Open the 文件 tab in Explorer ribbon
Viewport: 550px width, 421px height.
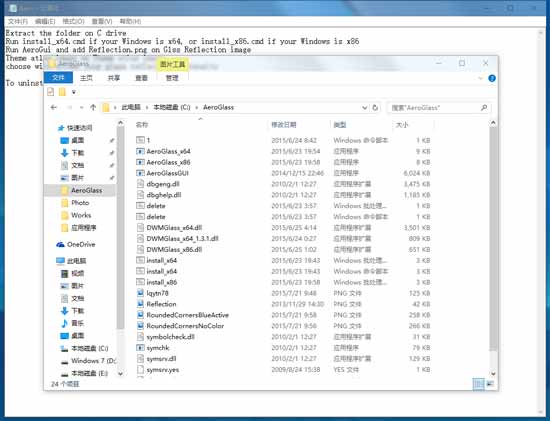(58, 78)
